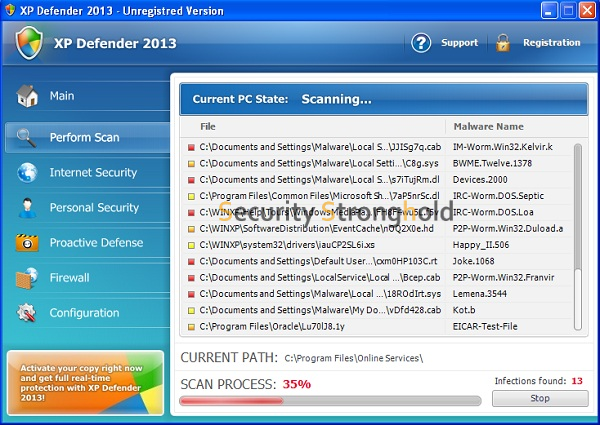Viewport: 600px width, 425px height.
Task: Select the EICAR-Test-File entry
Action: click(x=485, y=327)
